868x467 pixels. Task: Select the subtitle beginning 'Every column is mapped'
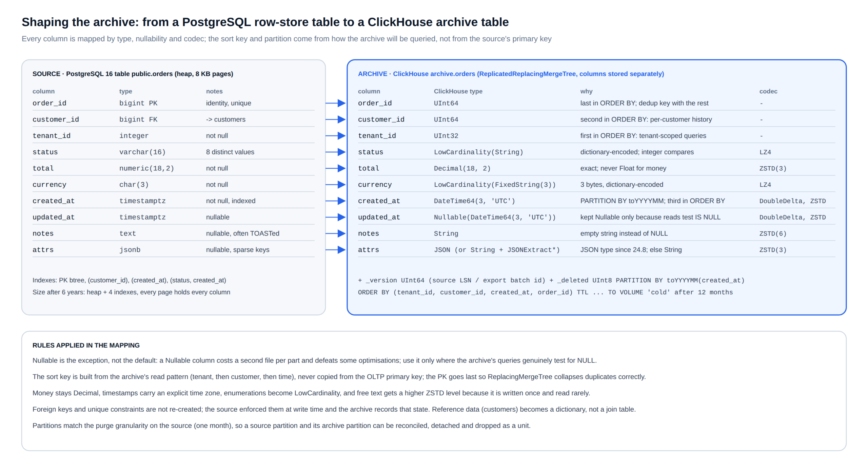(287, 39)
